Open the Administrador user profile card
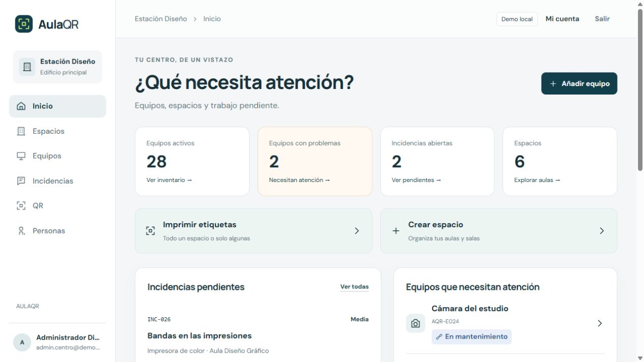644x362 pixels. point(58,343)
